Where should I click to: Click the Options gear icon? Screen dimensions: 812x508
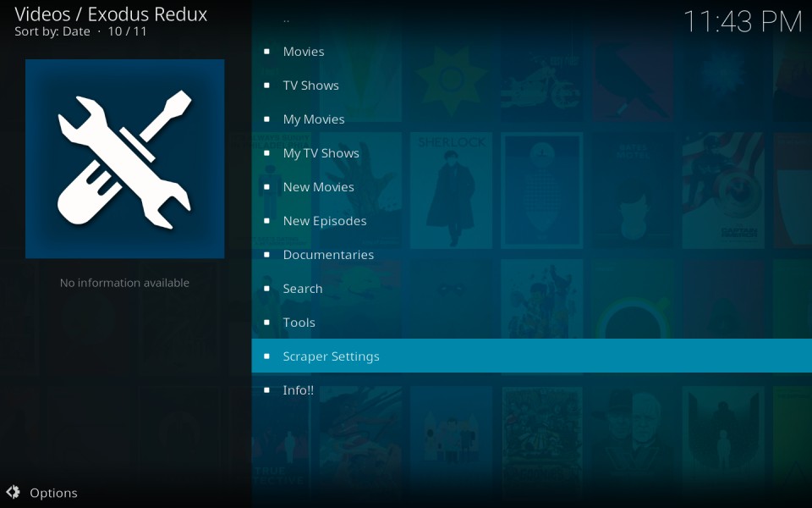pyautogui.click(x=13, y=492)
